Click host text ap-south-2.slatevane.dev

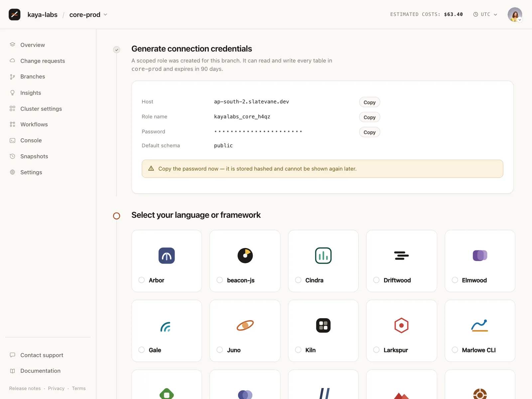[x=251, y=102]
